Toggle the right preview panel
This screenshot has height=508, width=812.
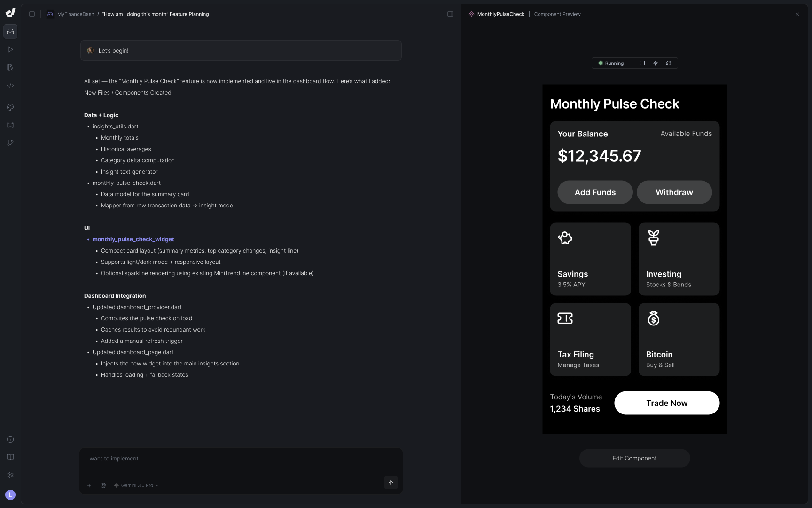pos(450,14)
